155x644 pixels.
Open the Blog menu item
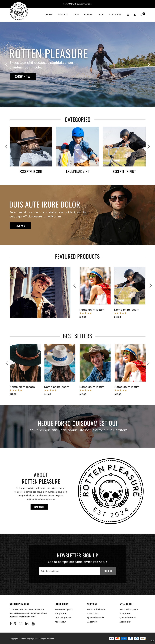click(101, 15)
